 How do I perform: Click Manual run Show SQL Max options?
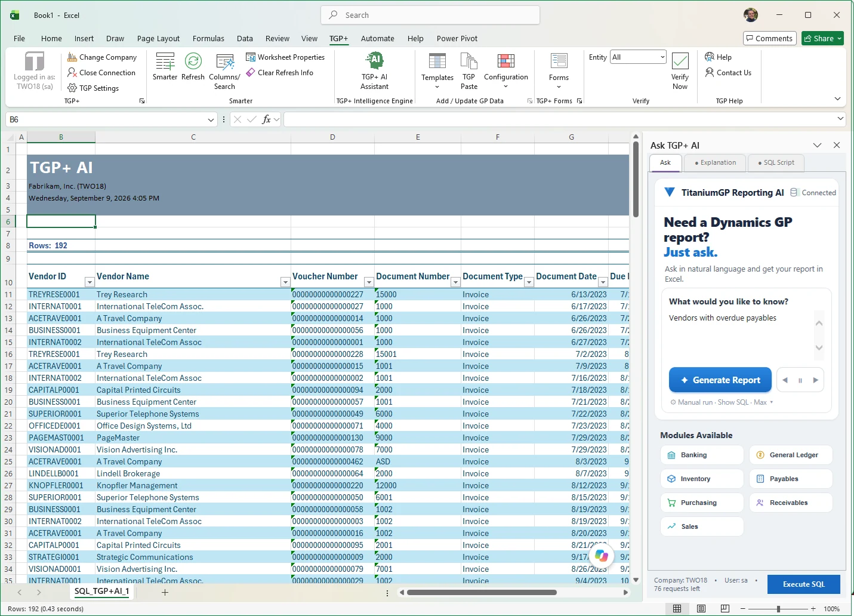pyautogui.click(x=722, y=402)
